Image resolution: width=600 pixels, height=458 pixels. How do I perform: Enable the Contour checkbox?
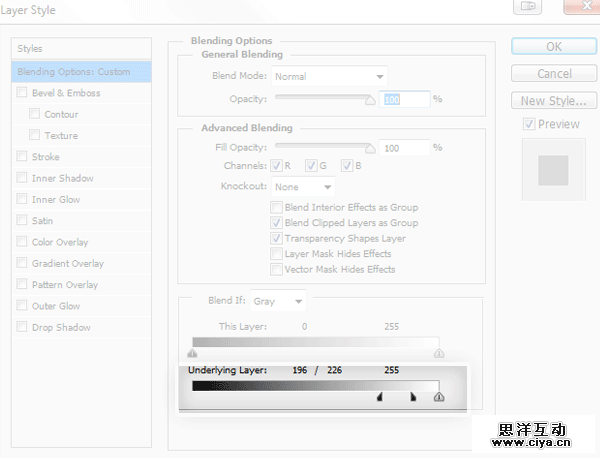click(x=34, y=114)
